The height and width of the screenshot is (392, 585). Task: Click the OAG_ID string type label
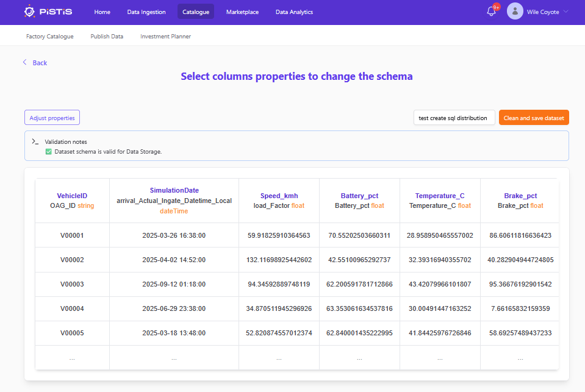click(72, 205)
